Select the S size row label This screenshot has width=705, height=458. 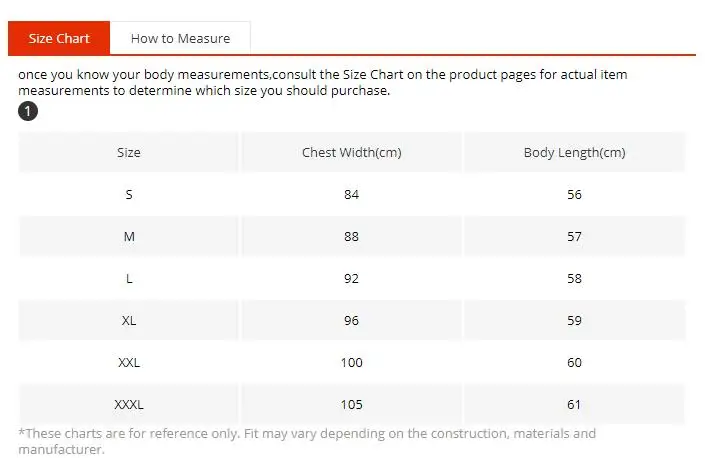(x=129, y=195)
